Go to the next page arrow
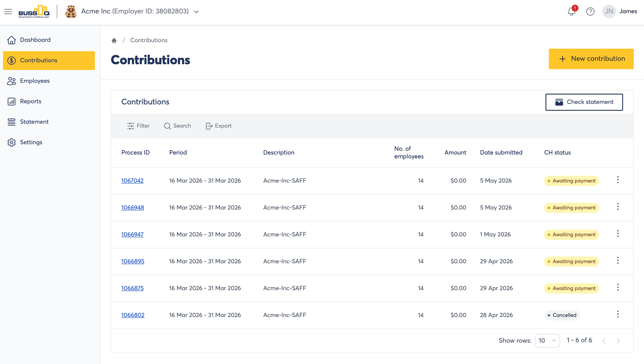This screenshot has height=364, width=644. [618, 341]
